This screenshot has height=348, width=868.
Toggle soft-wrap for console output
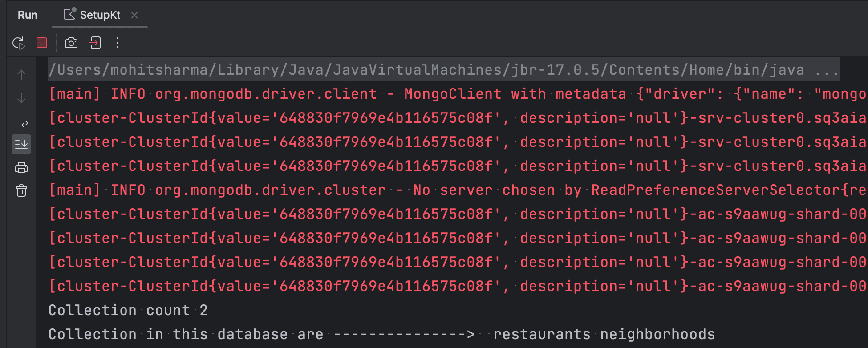pyautogui.click(x=21, y=121)
